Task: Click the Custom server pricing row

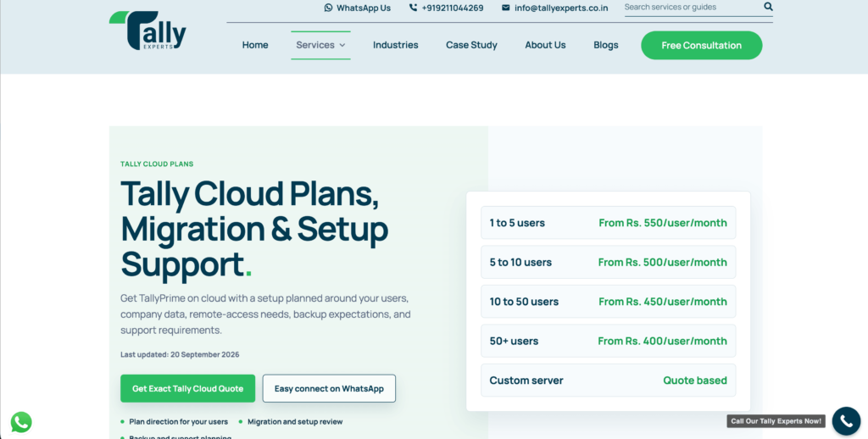Action: click(x=609, y=381)
